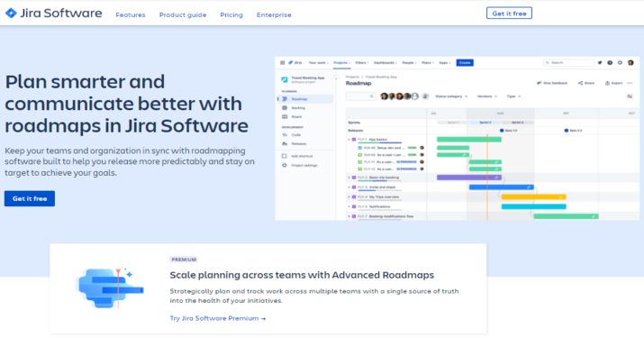The image size is (644, 338).
Task: Follow the Try Jira Software Premium link
Action: pos(218,318)
